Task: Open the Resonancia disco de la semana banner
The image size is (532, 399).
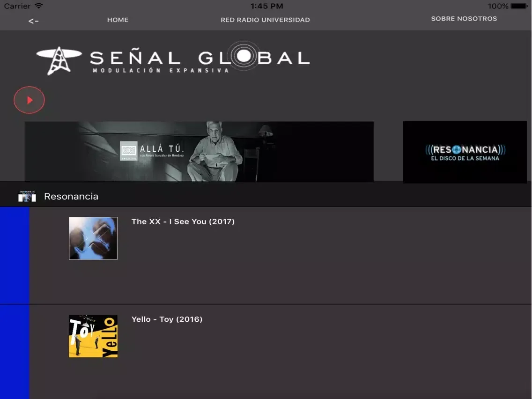Action: 465,152
